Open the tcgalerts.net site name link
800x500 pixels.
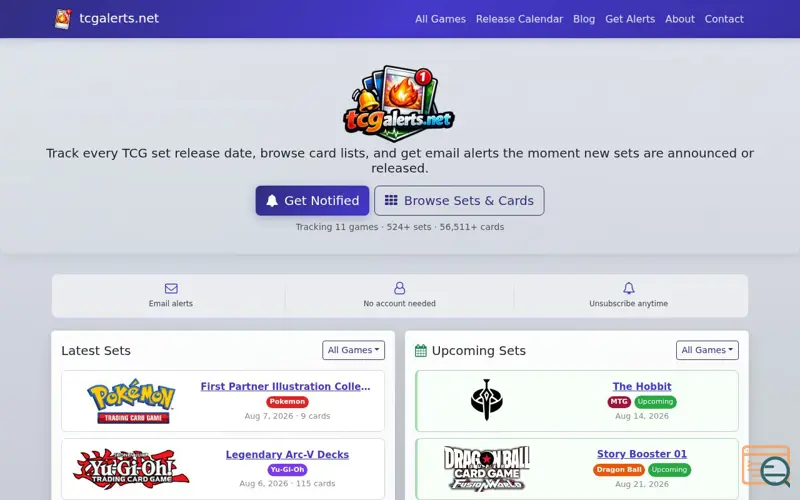[x=119, y=18]
